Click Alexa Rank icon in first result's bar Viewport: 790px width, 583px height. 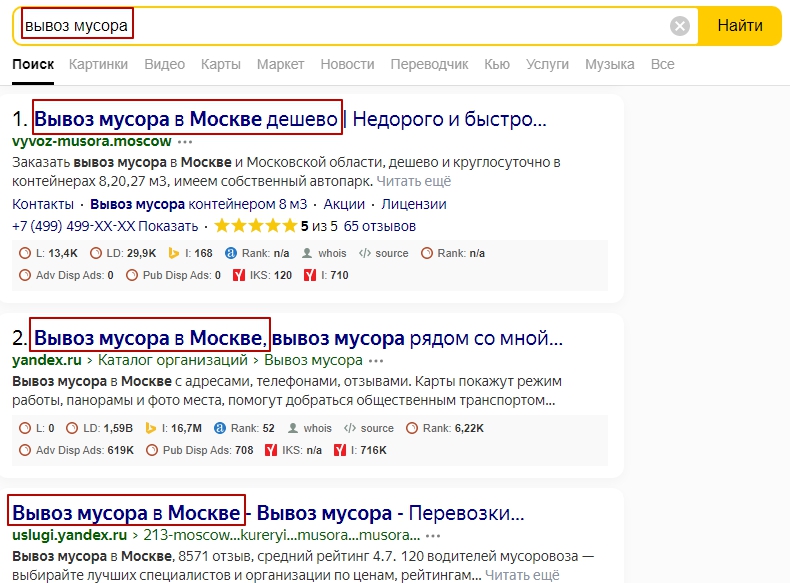tap(231, 253)
